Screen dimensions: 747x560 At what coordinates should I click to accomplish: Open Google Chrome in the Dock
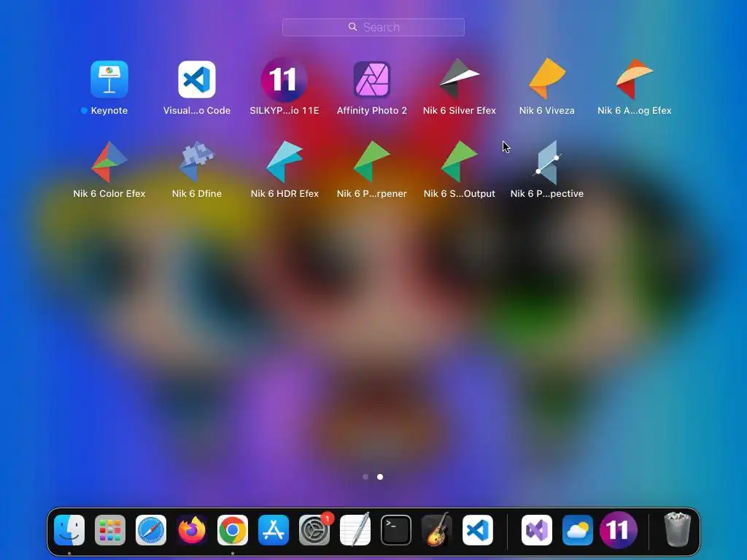click(x=233, y=530)
